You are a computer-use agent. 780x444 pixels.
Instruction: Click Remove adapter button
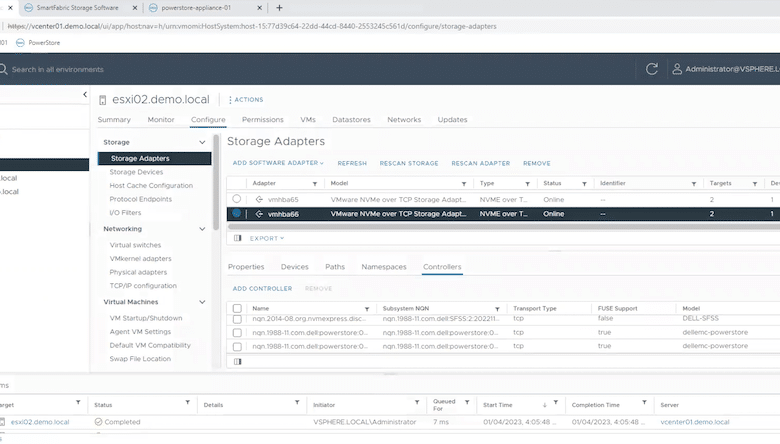click(x=537, y=163)
